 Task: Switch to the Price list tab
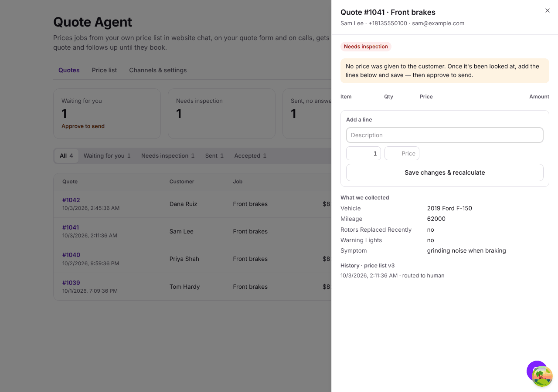pyautogui.click(x=104, y=70)
